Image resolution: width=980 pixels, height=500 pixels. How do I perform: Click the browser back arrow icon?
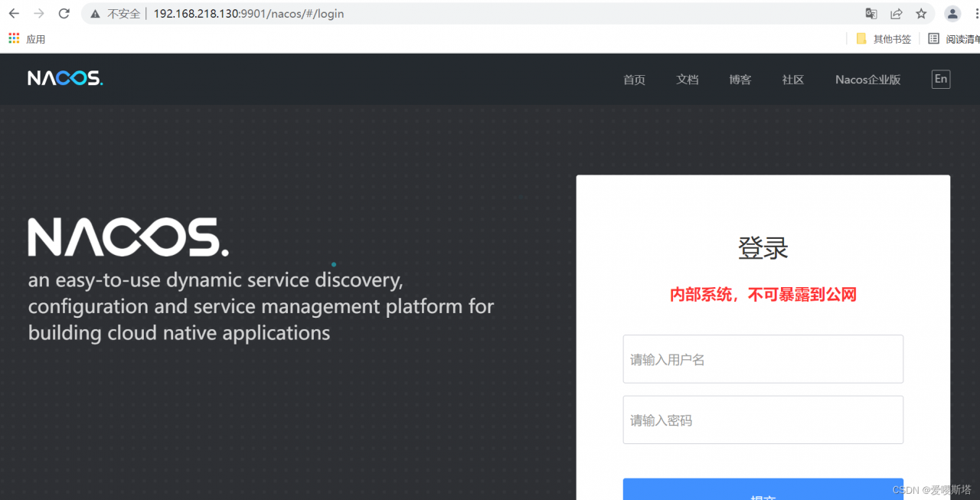[13, 13]
